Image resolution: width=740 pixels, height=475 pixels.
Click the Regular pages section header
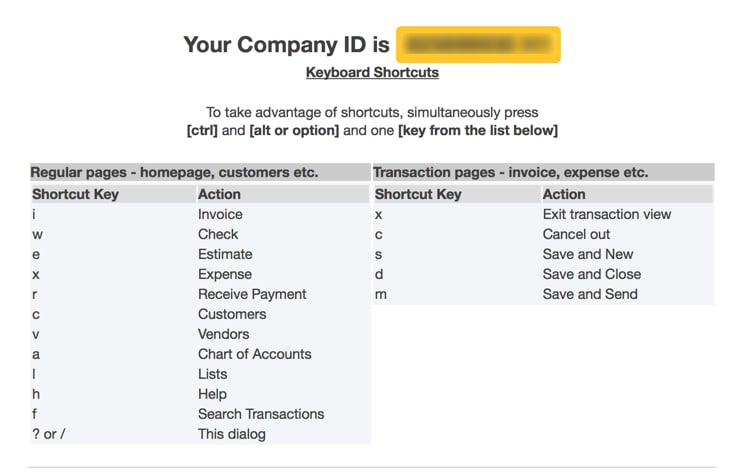pos(200,172)
